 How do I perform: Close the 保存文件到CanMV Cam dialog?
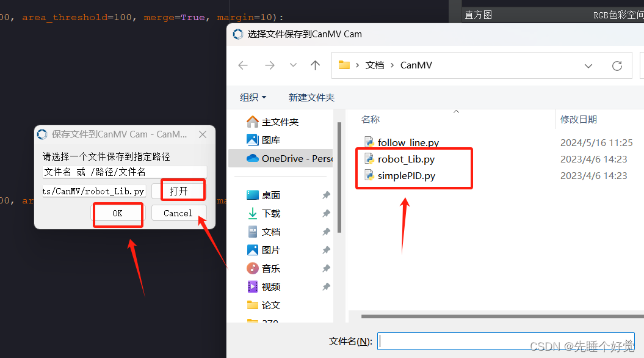(x=203, y=134)
